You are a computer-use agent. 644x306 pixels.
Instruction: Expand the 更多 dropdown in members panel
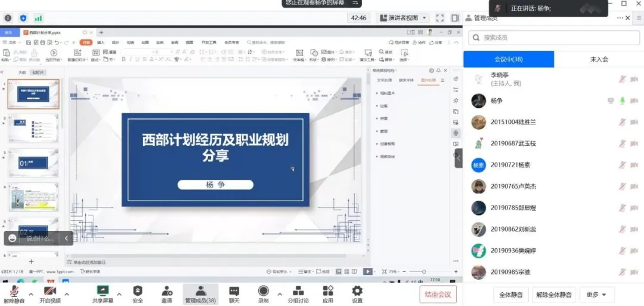596,295
